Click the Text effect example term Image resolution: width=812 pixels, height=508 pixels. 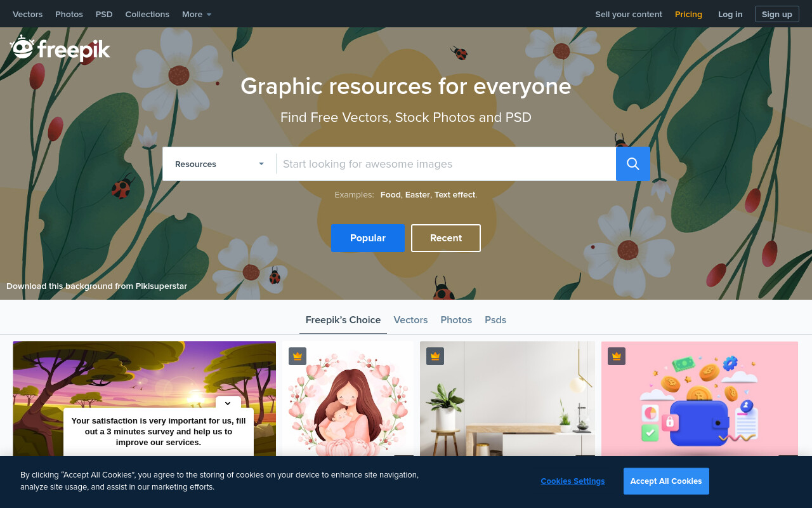(x=455, y=195)
